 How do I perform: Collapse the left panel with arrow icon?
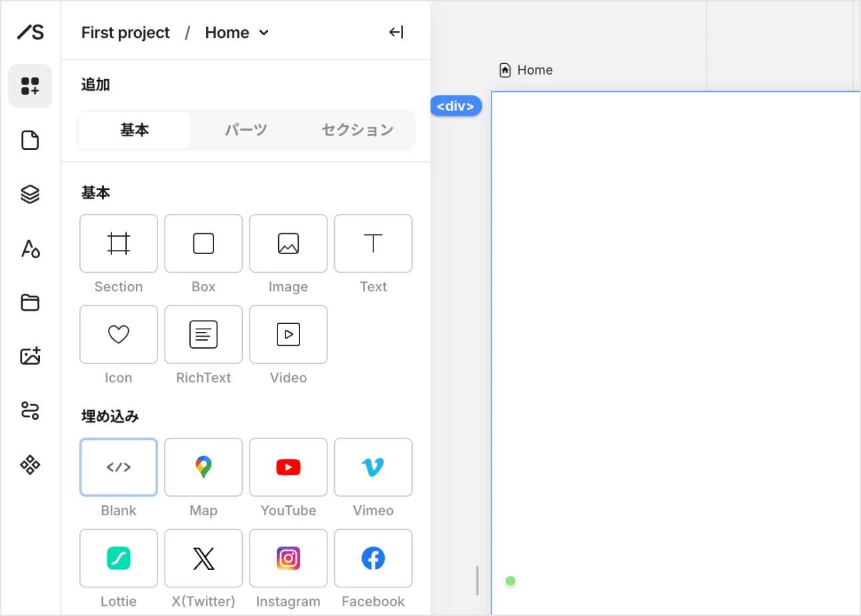point(396,32)
